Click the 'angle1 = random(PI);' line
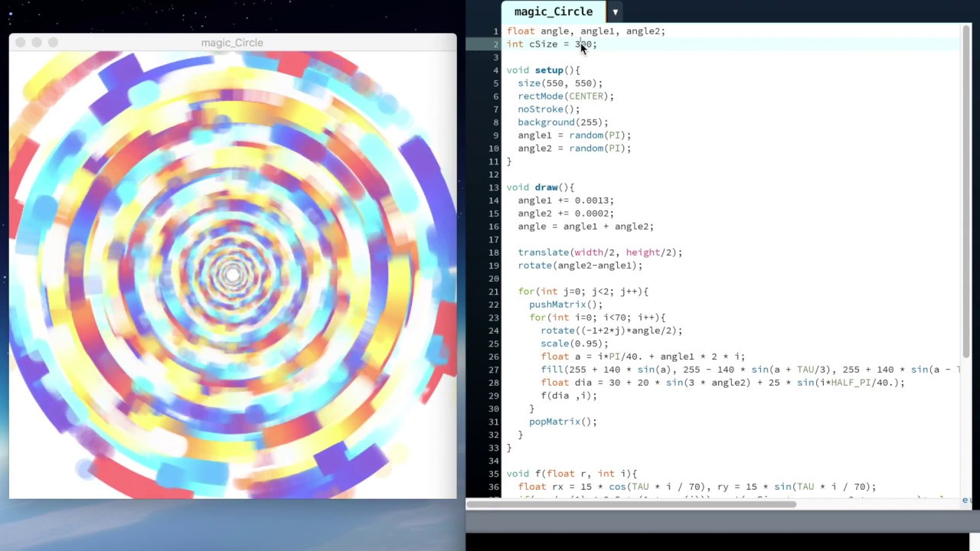The image size is (980, 551). click(574, 135)
